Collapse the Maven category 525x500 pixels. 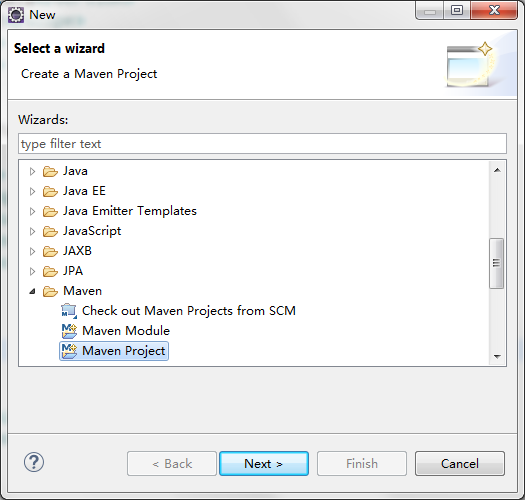pyautogui.click(x=32, y=291)
